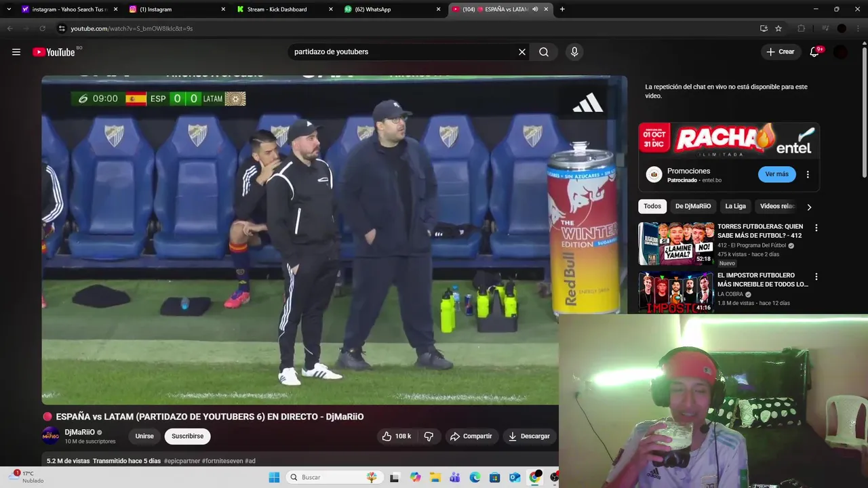Dislike the video with thumbs down
Screen dimensions: 868x488
[429, 436]
